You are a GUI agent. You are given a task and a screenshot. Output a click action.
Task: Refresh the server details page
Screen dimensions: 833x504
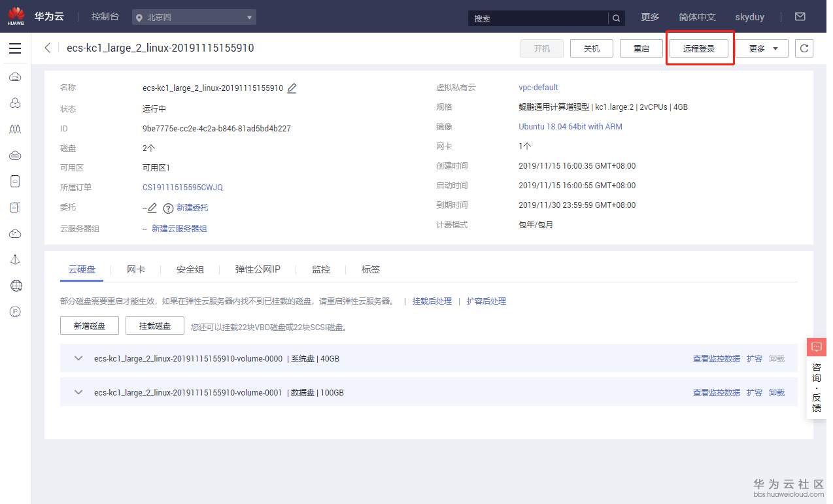(804, 48)
